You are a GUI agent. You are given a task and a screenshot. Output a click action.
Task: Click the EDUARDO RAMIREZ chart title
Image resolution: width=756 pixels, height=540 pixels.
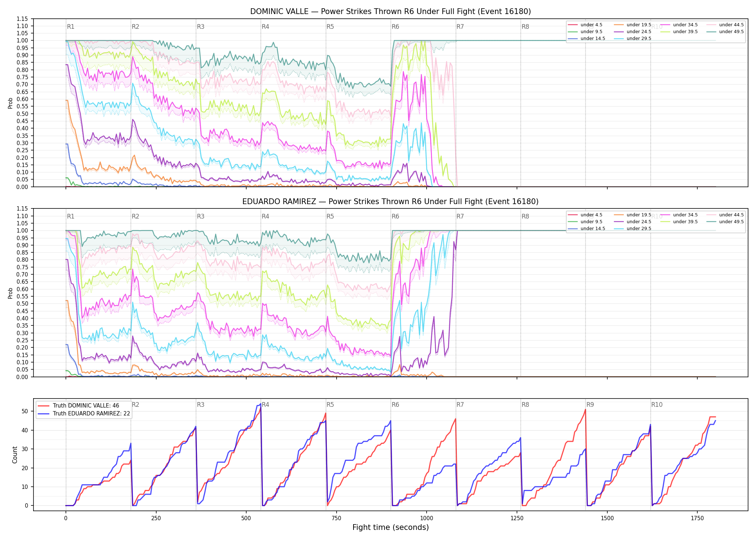[x=391, y=202]
